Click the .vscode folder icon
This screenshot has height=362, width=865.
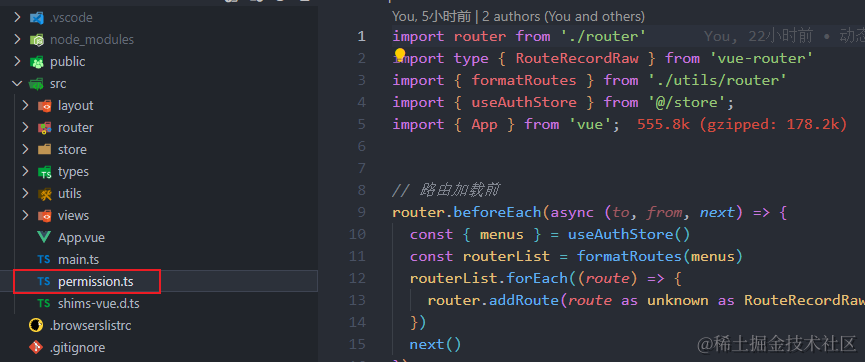coord(37,18)
